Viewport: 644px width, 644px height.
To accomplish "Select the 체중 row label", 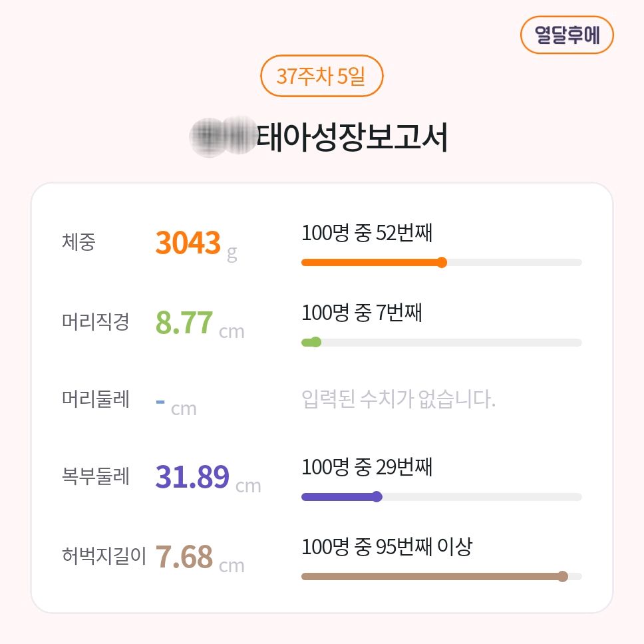I will click(79, 241).
